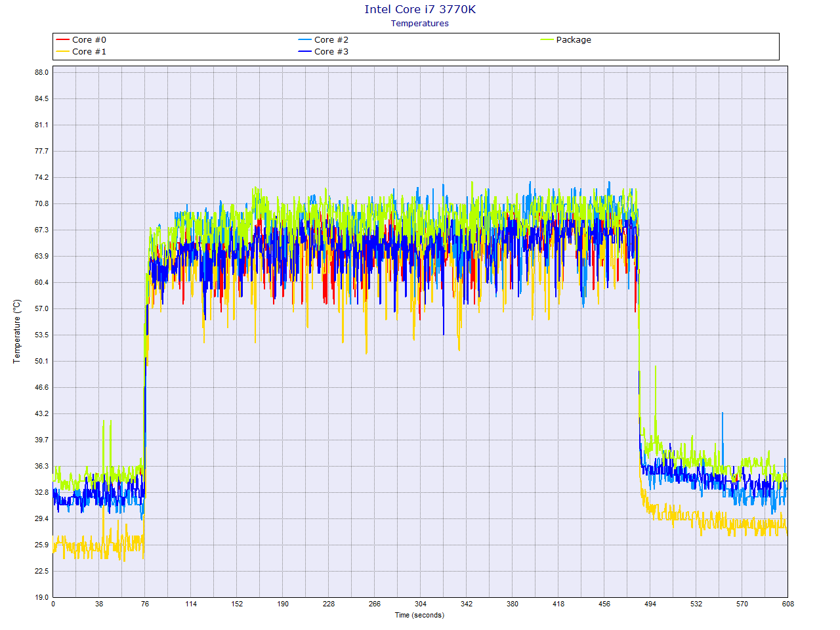Viewport: 840px width, 630px height.
Task: Click the 77.7 y-axis value
Action: coord(41,151)
